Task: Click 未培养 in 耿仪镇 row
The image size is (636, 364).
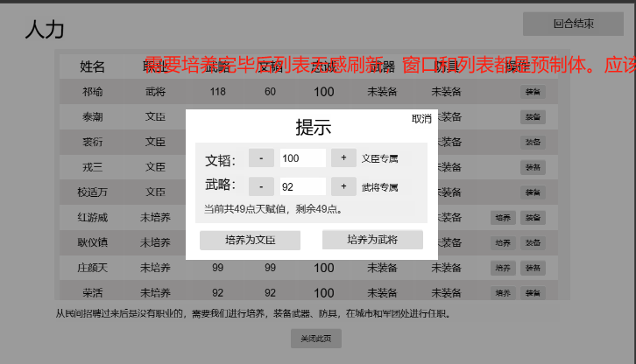Action: pyautogui.click(x=155, y=242)
